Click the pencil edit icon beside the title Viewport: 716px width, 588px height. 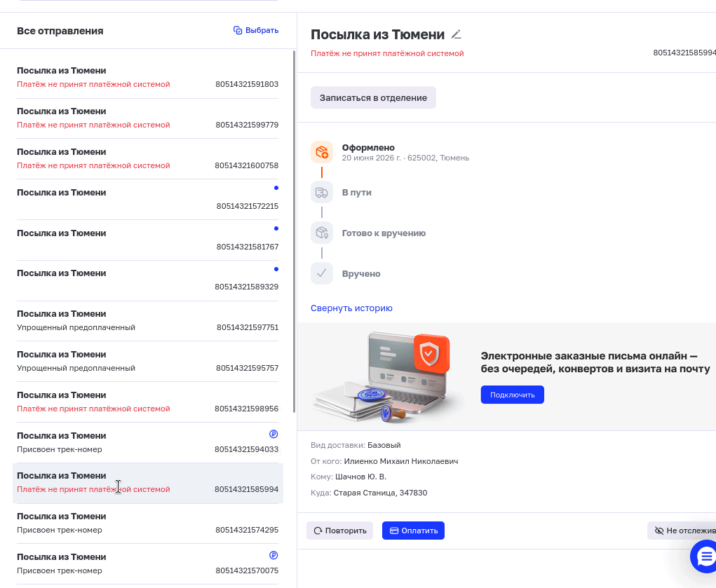456,34
